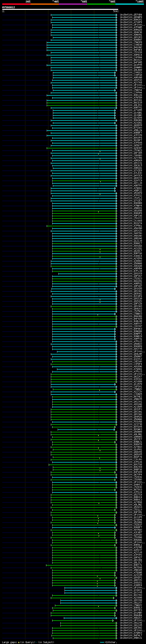Click the UniRef100_A7YA55 label
This screenshot has width=146, height=644.
click(x=131, y=110)
